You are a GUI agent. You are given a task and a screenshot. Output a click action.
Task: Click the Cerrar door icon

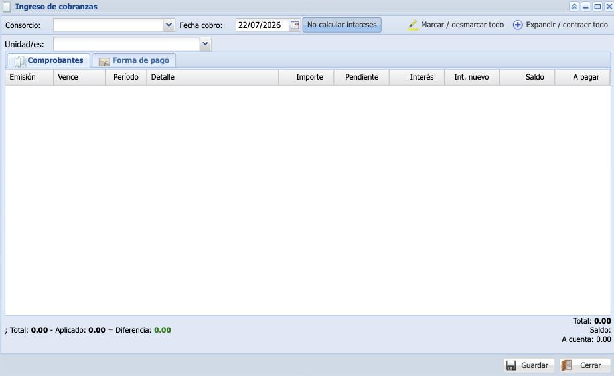(x=567, y=365)
